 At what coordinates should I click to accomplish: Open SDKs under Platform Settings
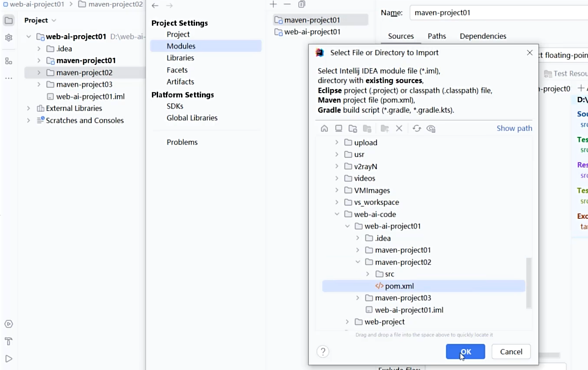click(175, 106)
